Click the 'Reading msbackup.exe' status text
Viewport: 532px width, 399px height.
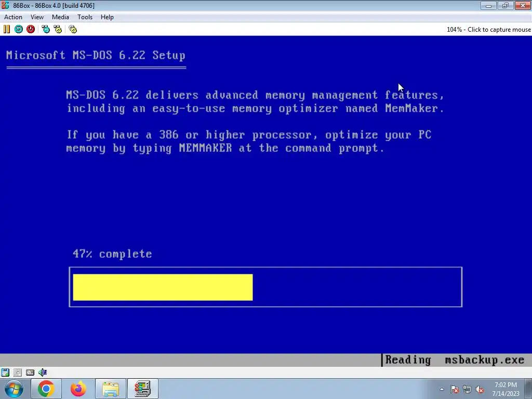point(455,360)
